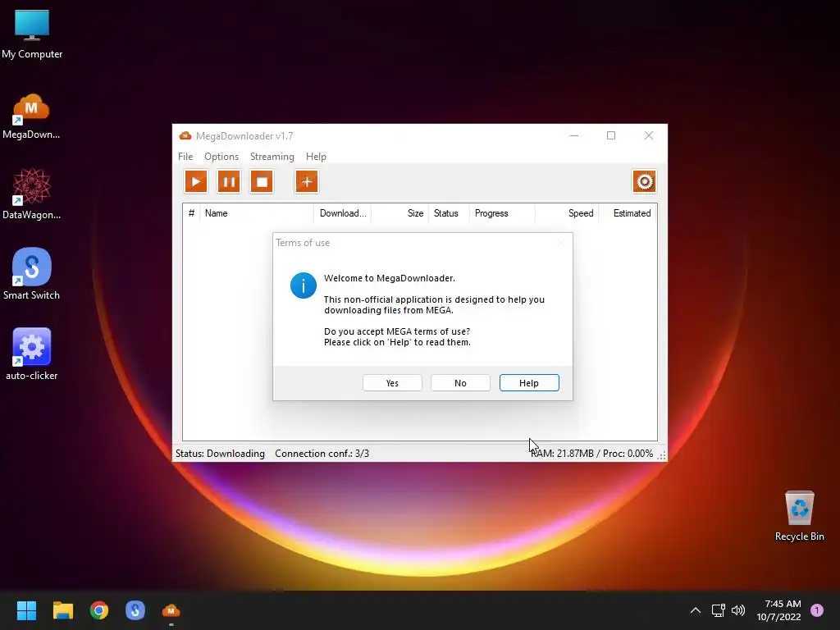840x630 pixels.
Task: Sort by the Status column header
Action: [x=449, y=213]
